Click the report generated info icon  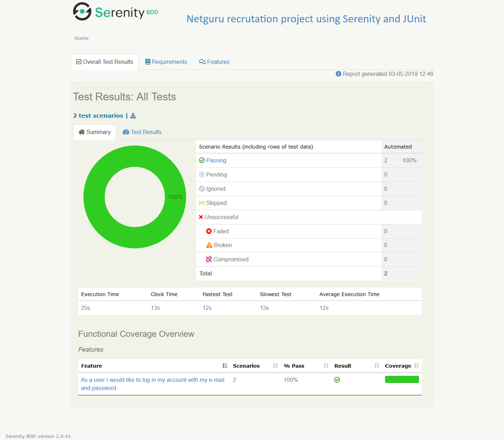[339, 74]
